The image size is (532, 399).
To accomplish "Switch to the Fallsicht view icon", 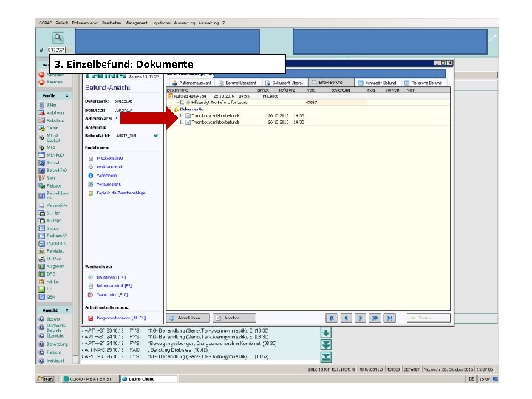I will click(x=41, y=352).
